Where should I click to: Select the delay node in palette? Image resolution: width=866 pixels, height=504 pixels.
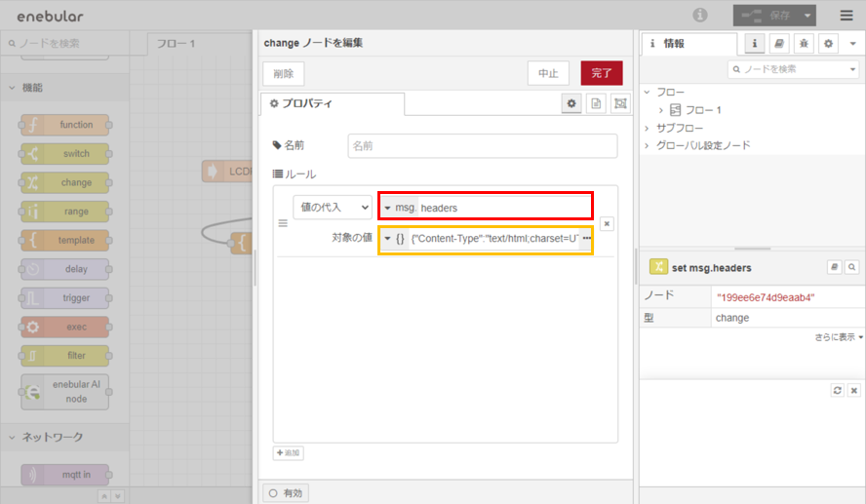(65, 269)
